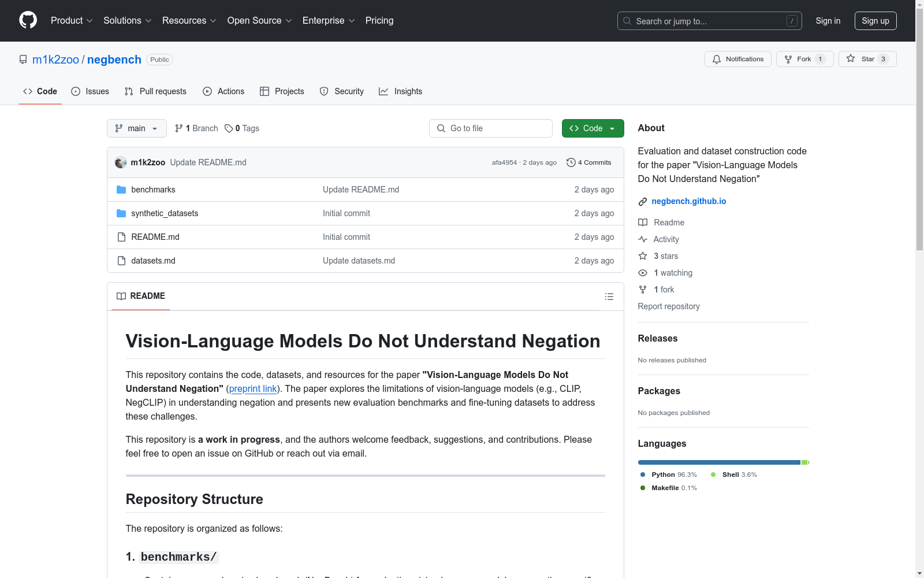924x578 pixels.
Task: Fork the negbench repository
Action: [805, 59]
